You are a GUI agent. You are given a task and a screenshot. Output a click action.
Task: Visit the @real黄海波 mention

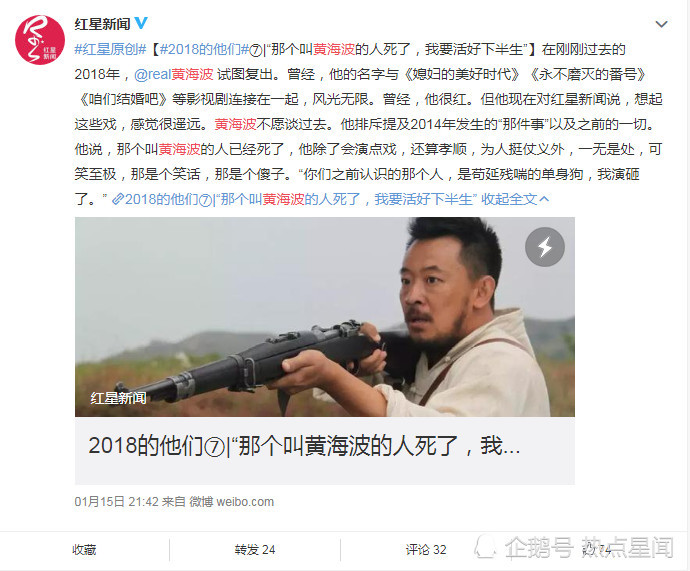pos(173,74)
